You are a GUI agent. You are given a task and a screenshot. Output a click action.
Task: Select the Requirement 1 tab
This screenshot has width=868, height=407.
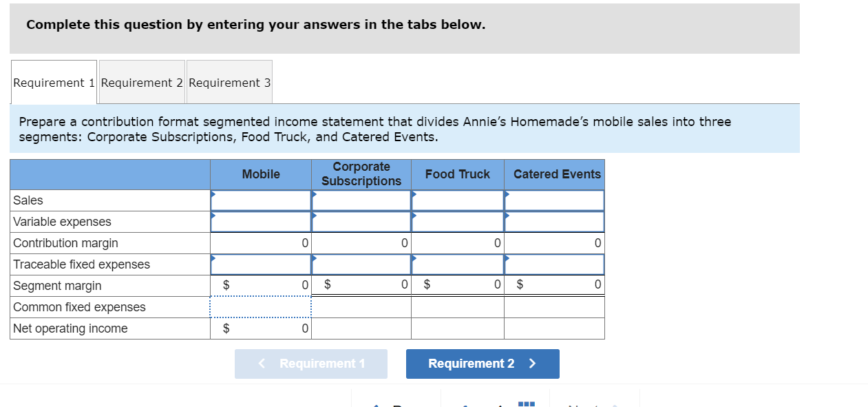53,81
